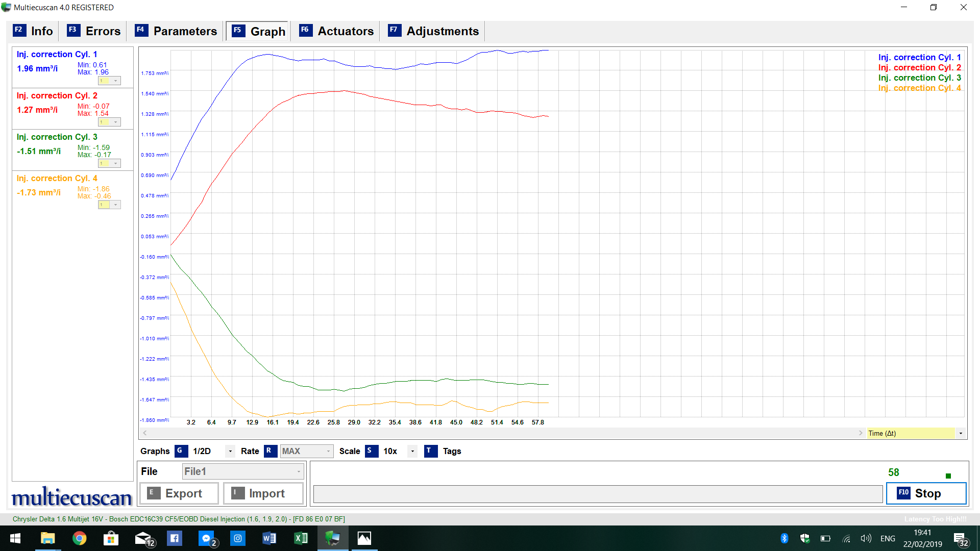Open Google Chrome from the taskbar
Image resolution: width=980 pixels, height=551 pixels.
(79, 538)
